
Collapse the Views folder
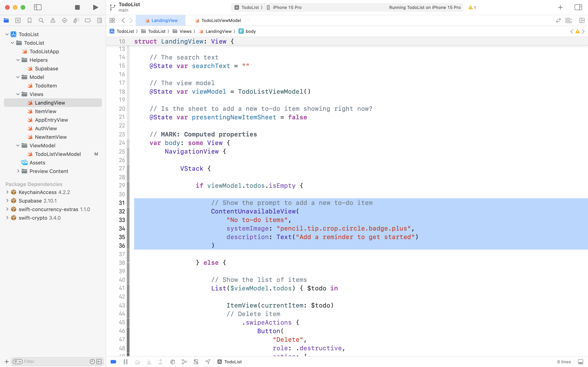(x=18, y=94)
